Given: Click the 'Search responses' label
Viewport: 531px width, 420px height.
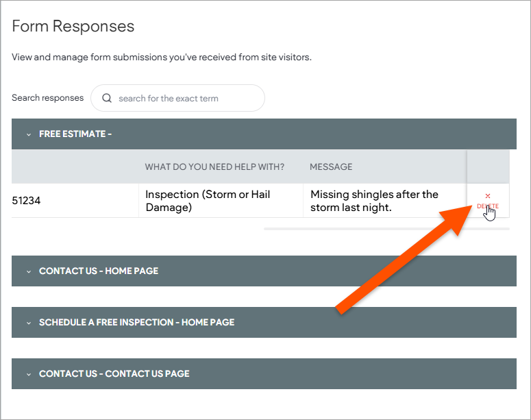Looking at the screenshot, I should (x=47, y=98).
